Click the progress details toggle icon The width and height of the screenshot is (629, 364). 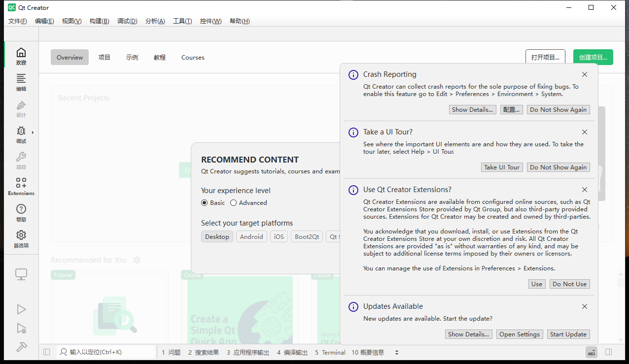(x=592, y=352)
